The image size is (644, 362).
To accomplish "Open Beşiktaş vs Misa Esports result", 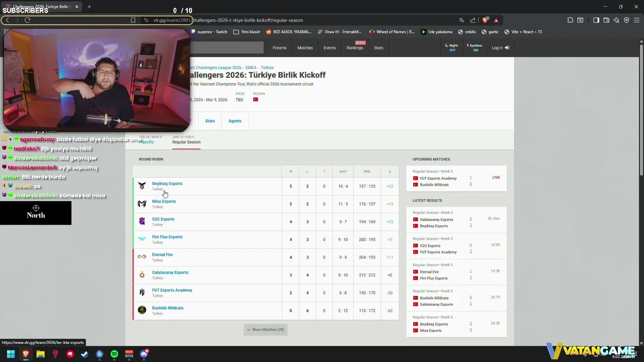I will pos(456,324).
